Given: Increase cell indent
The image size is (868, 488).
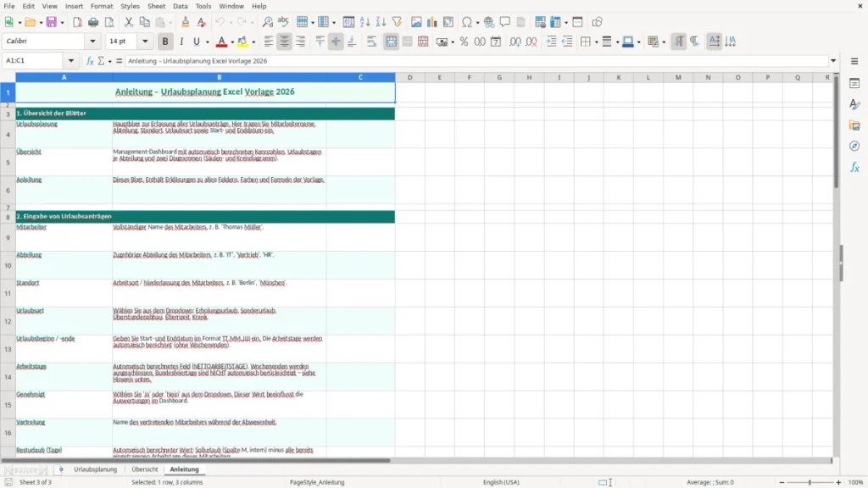Looking at the screenshot, I should (551, 42).
